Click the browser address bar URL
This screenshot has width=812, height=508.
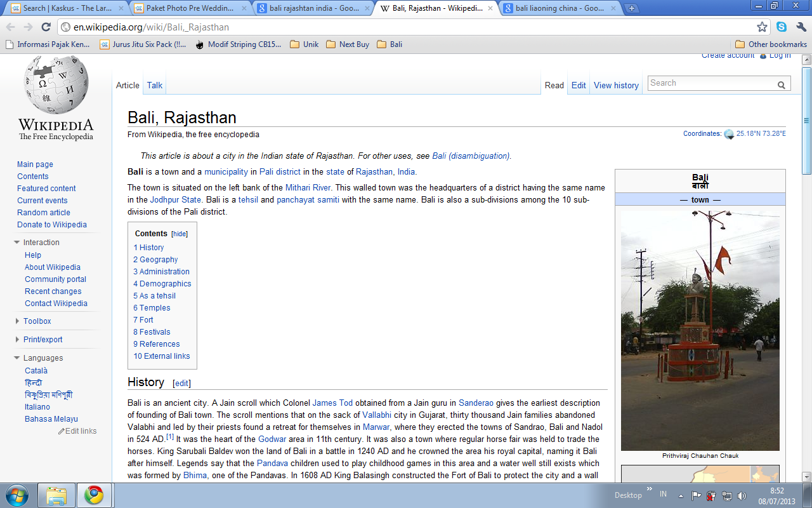(151, 27)
